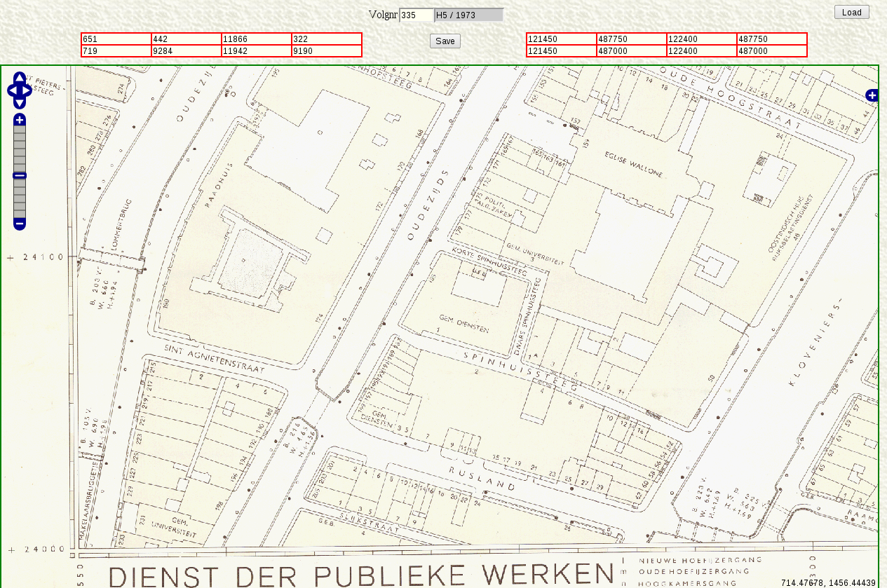
Task: Click the bottom-row cell with 122400
Action: point(702,51)
